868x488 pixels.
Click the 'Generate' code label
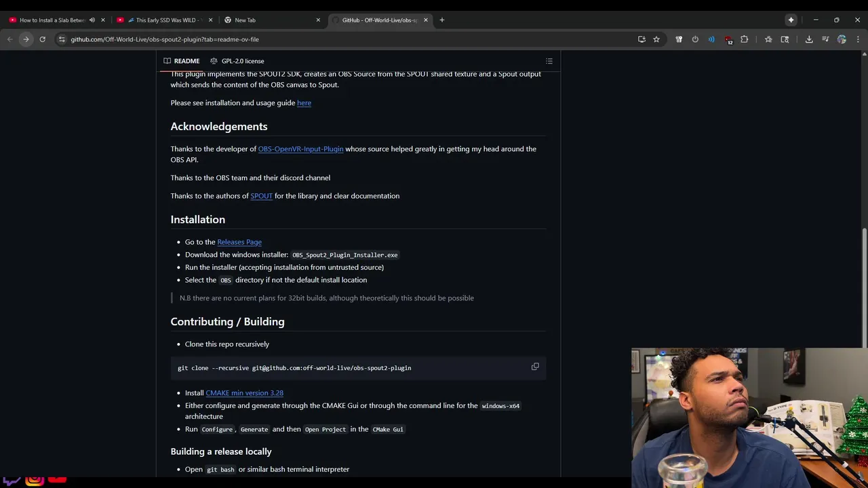[x=254, y=429]
